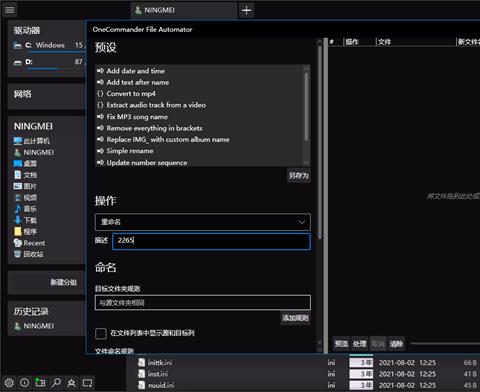Click the person-shaped icon in bottom bar
Screen dimensions: 480x392
coord(71,382)
